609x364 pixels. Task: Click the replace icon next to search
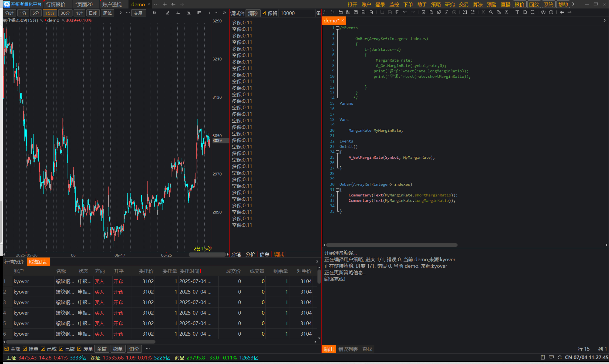coord(499,12)
